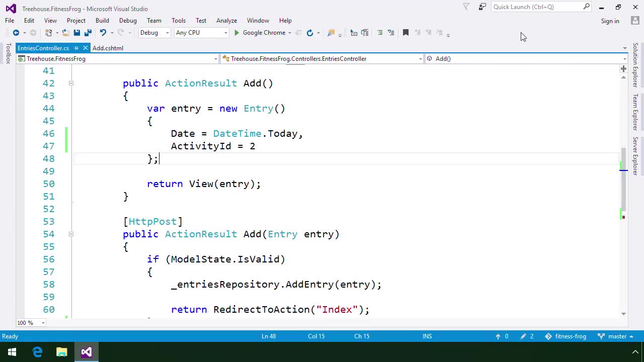
Task: Collapse the HttpPost Add method outline
Action: coord(71,234)
